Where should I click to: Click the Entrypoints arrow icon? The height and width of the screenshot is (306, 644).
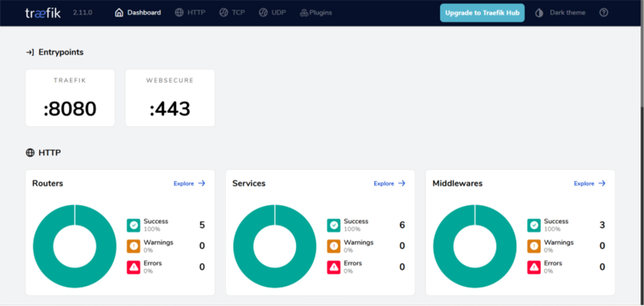point(30,52)
